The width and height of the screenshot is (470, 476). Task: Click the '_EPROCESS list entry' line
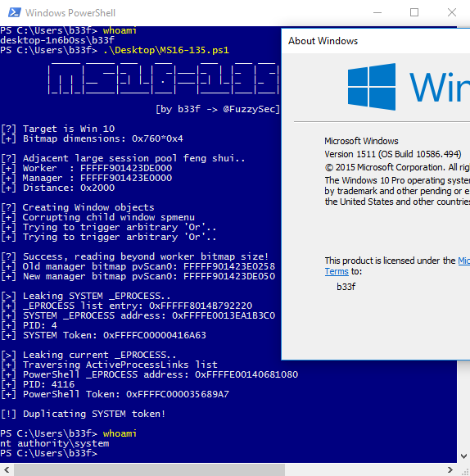127,306
